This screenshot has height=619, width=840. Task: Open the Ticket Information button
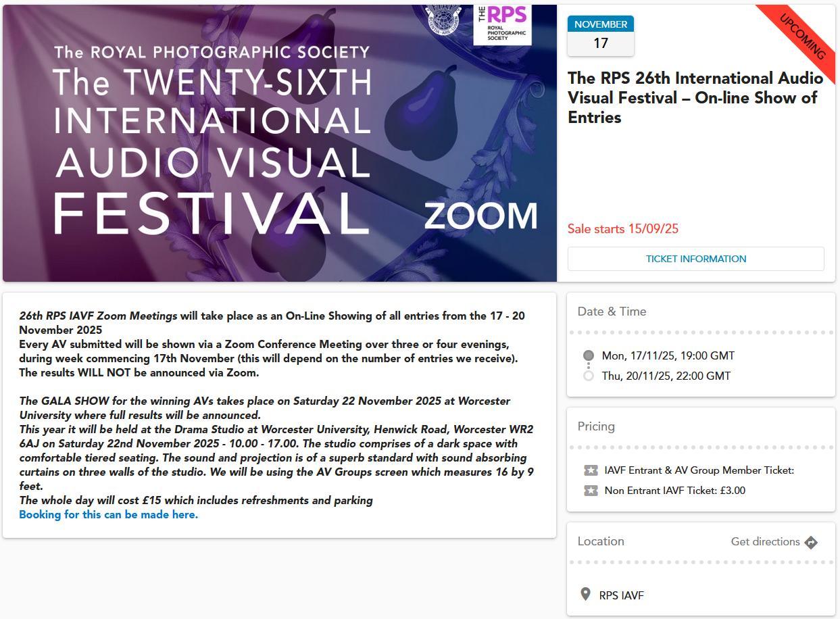click(695, 259)
